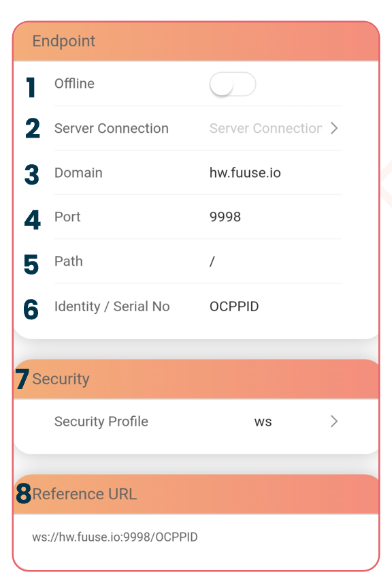Viewport: 392px width, 583px height.
Task: Open the Server Connection chevron arrow
Action: 334,128
